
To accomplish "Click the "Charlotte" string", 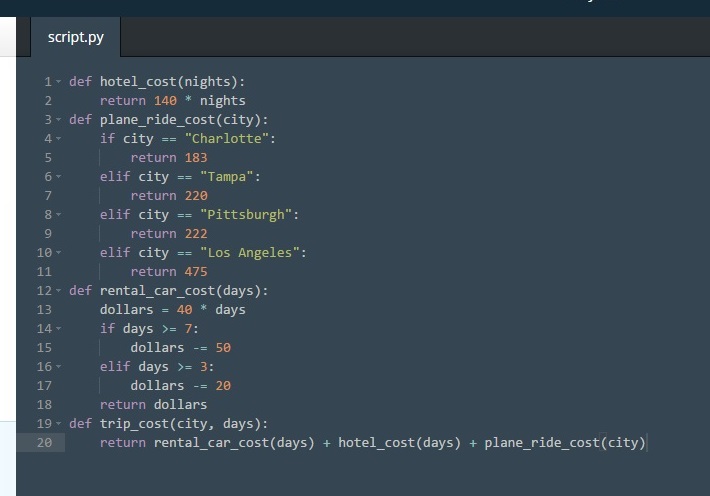I will pyautogui.click(x=227, y=139).
